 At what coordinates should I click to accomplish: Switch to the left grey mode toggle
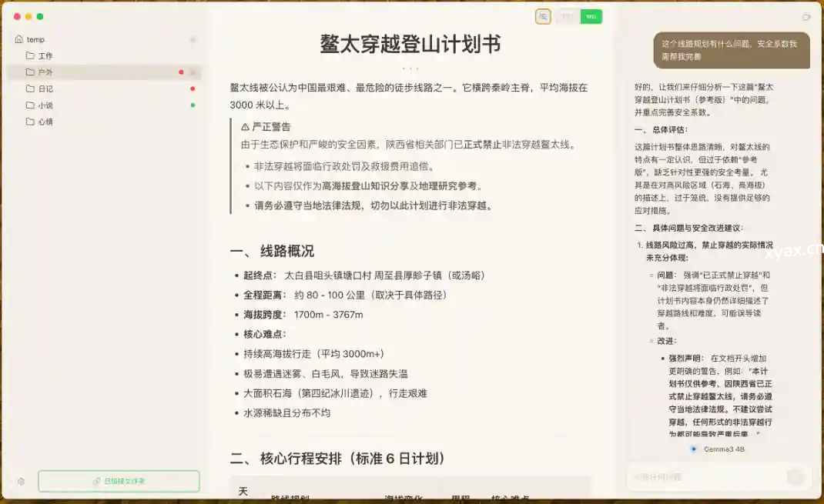[x=568, y=16]
